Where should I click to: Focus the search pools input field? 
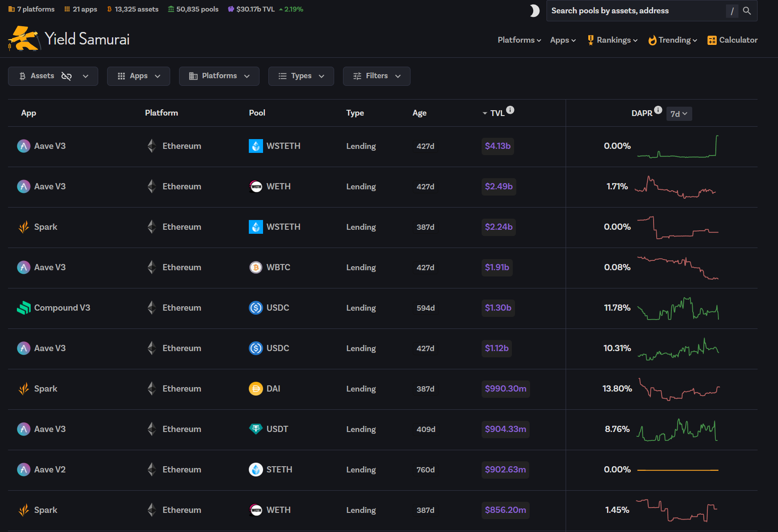(x=636, y=11)
